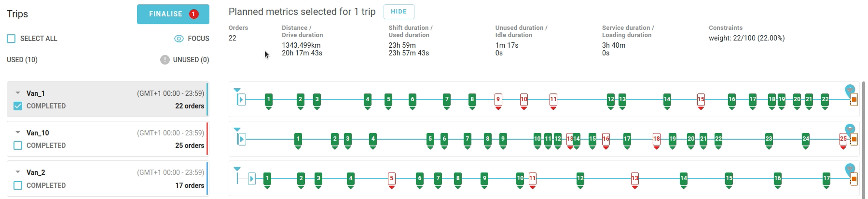Viewport: 868px width, 199px height.
Task: Click the red notification badge on Finalise
Action: point(193,14)
